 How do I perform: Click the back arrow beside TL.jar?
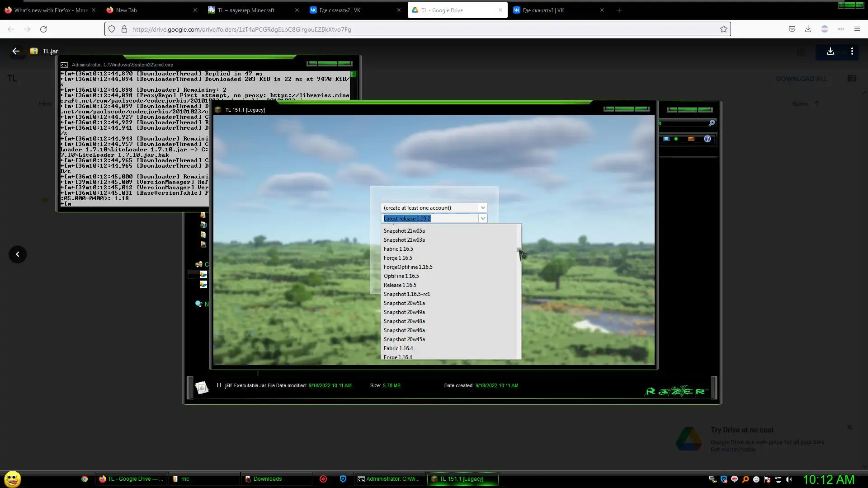(16, 51)
